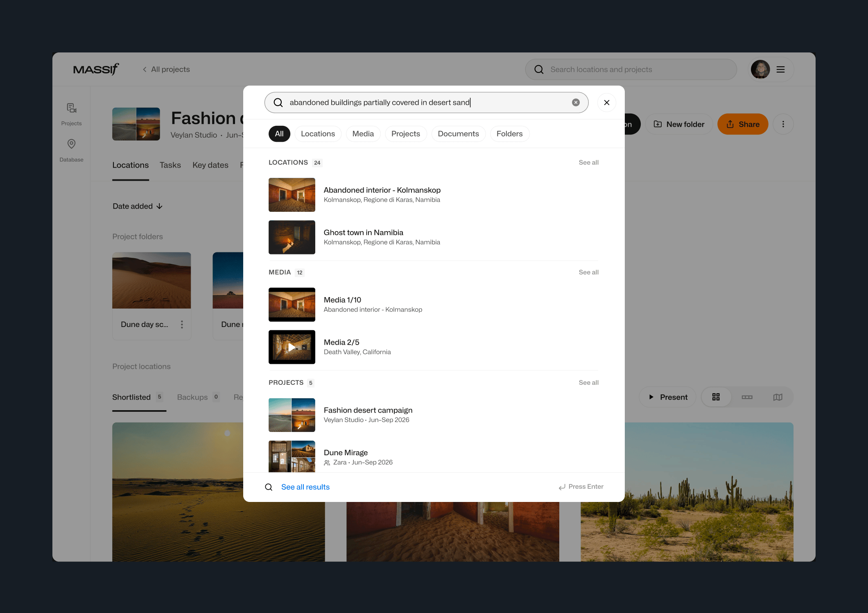Start the Present slideshow
868x613 pixels.
tap(668, 397)
